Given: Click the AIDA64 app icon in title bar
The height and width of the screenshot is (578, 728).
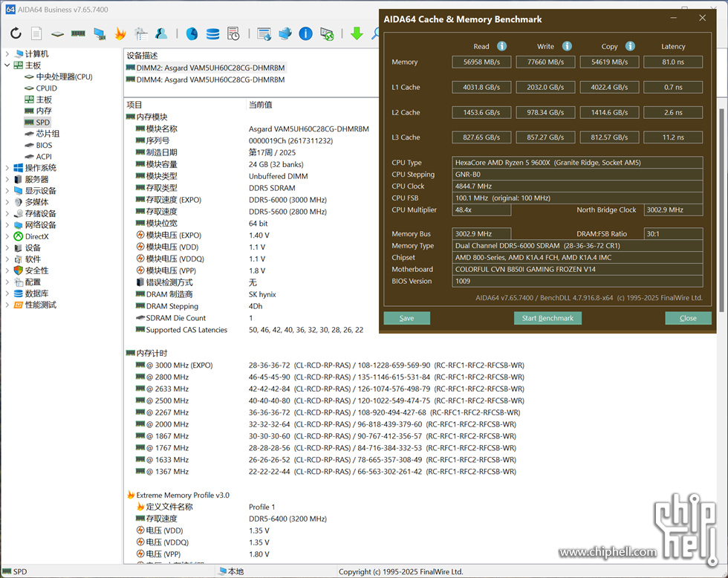Looking at the screenshot, I should (10, 9).
